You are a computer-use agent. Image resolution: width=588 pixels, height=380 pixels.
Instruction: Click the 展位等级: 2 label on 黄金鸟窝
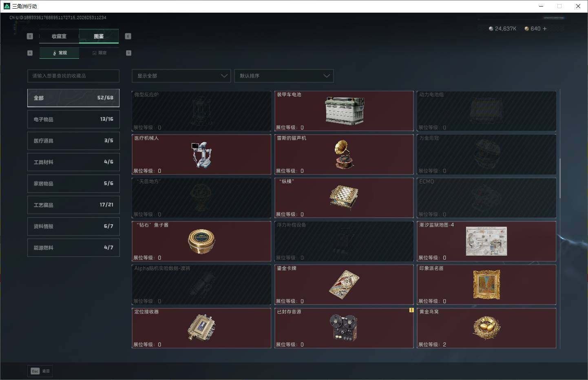(432, 345)
